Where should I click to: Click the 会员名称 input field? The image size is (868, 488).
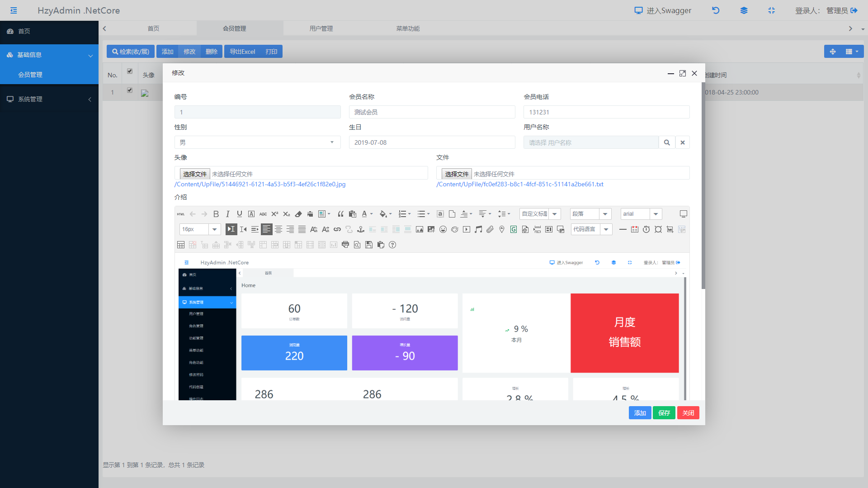coord(432,112)
